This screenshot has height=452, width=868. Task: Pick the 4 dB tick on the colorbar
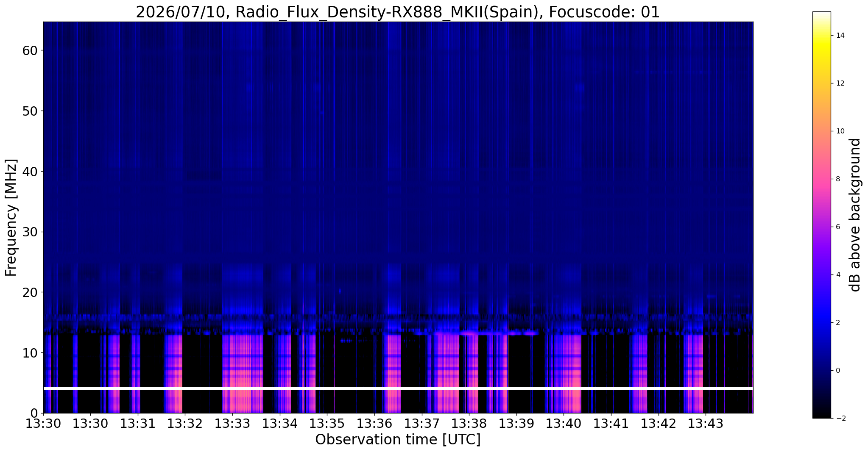pos(837,275)
